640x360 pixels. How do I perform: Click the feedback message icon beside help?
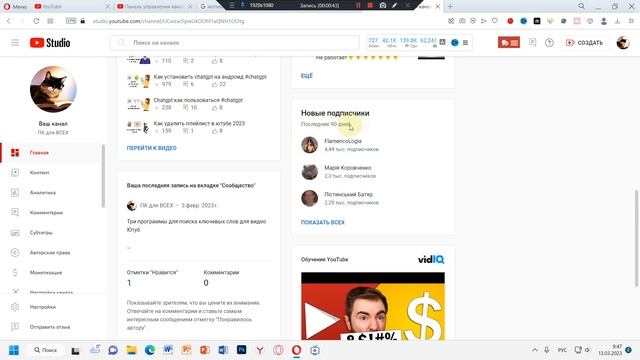(x=532, y=42)
